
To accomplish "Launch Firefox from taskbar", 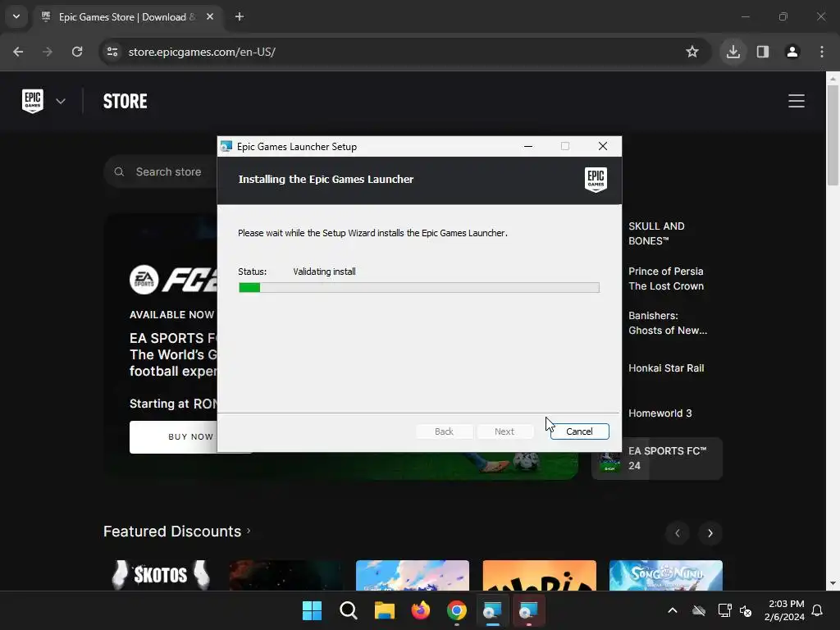I will 421,610.
